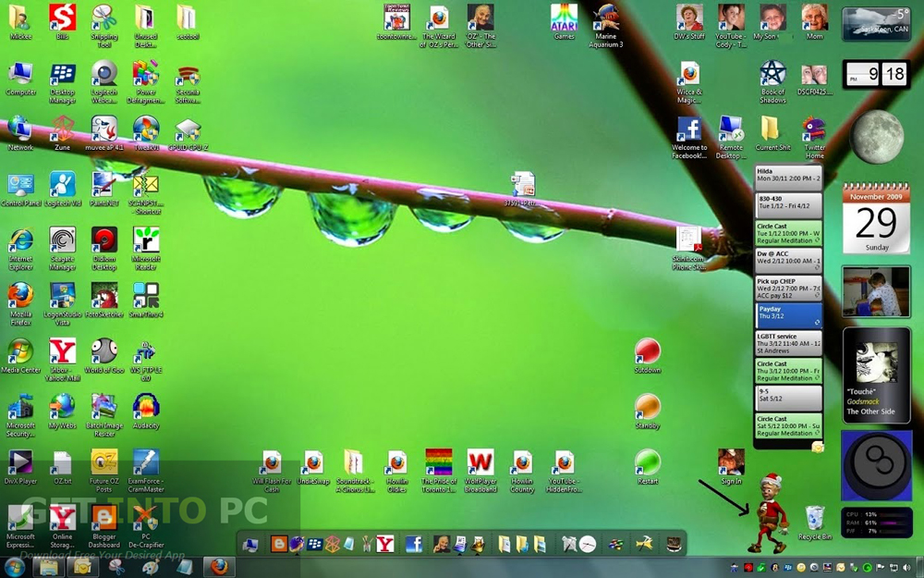
Task: Launch Audacity desktop shortcut
Action: point(146,412)
